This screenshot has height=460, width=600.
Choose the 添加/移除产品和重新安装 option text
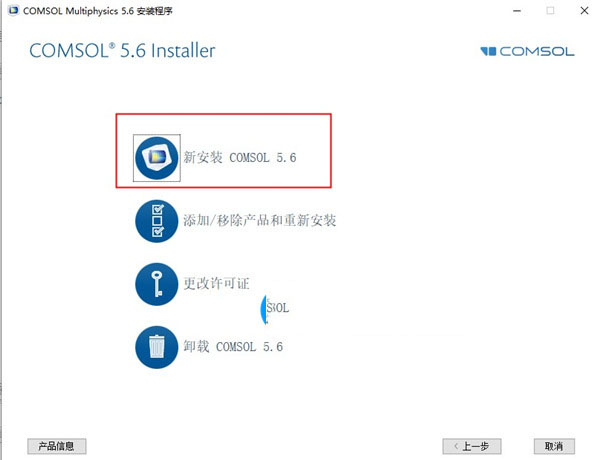pyautogui.click(x=259, y=220)
